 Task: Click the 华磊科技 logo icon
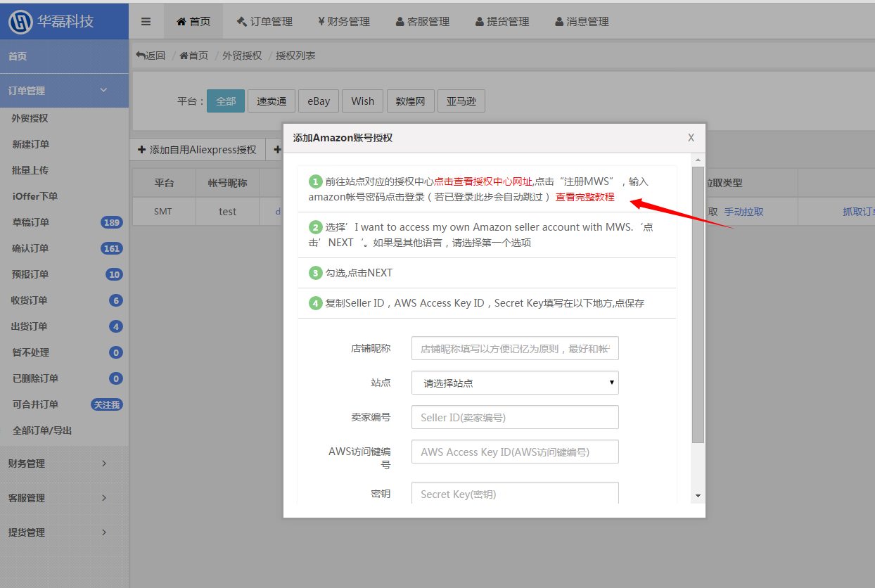[20, 22]
